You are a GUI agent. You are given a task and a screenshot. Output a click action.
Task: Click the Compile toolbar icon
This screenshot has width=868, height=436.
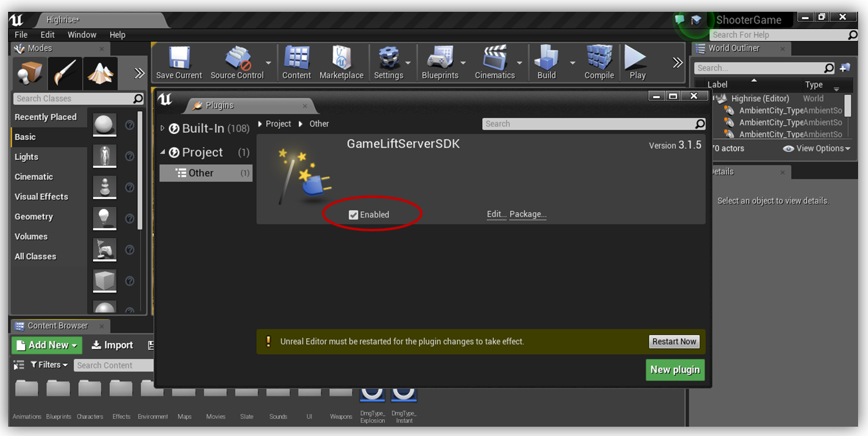(599, 62)
